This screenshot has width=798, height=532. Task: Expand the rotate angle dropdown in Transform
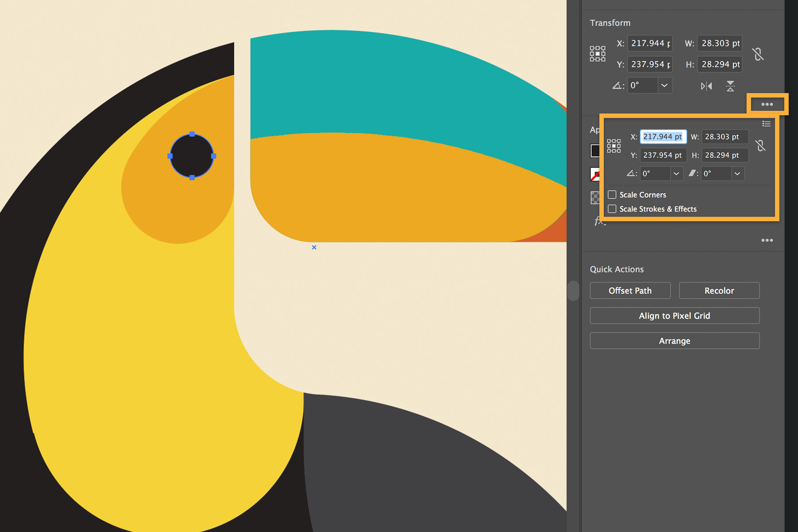pyautogui.click(x=664, y=86)
